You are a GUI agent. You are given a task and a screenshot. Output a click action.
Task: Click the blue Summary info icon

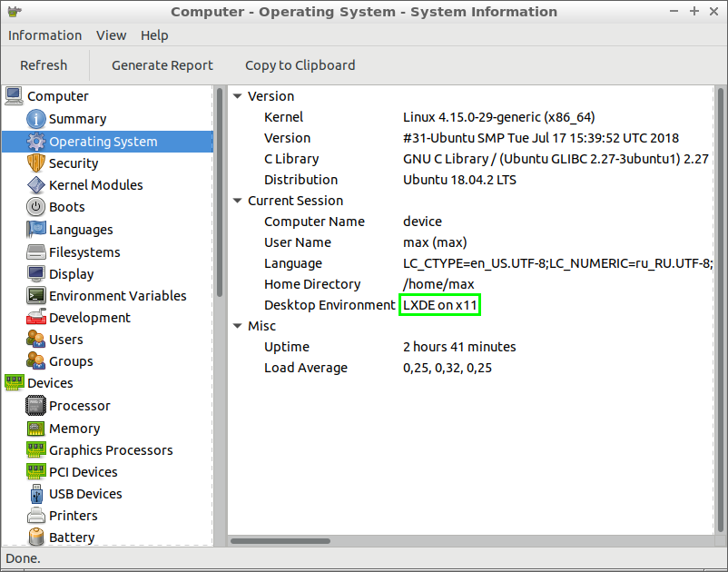35,119
